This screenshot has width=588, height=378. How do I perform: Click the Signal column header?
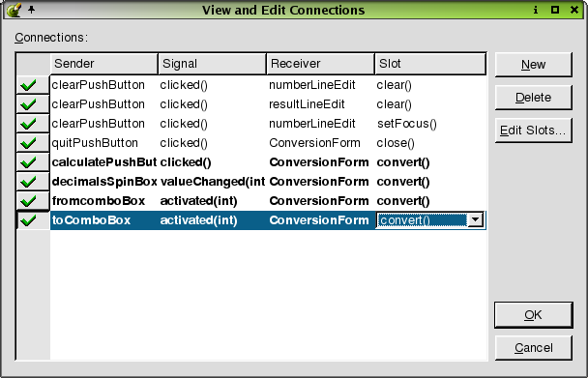point(212,64)
